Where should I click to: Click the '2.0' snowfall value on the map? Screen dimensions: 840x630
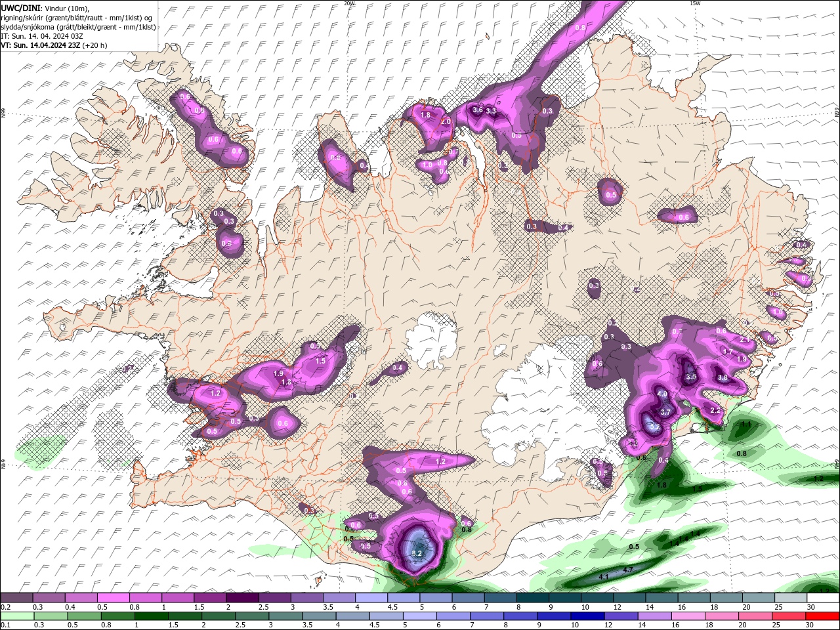coord(446,122)
